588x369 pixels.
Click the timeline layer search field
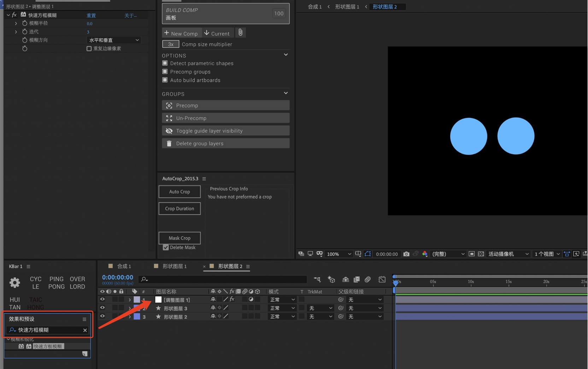(223, 279)
